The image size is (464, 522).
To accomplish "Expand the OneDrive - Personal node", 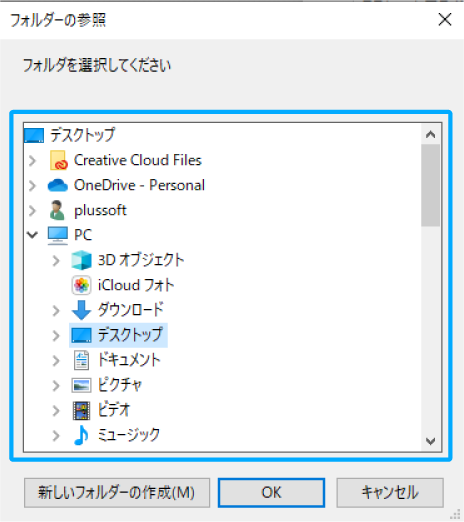I will 32,186.
